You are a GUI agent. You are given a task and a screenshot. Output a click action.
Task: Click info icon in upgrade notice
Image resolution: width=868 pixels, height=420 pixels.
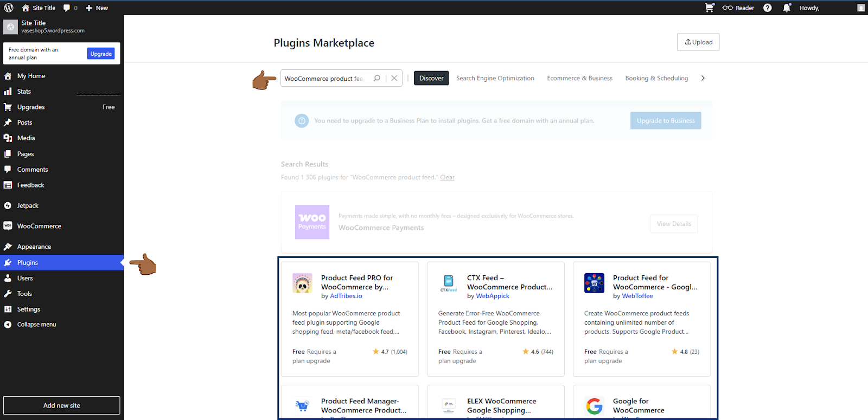302,120
